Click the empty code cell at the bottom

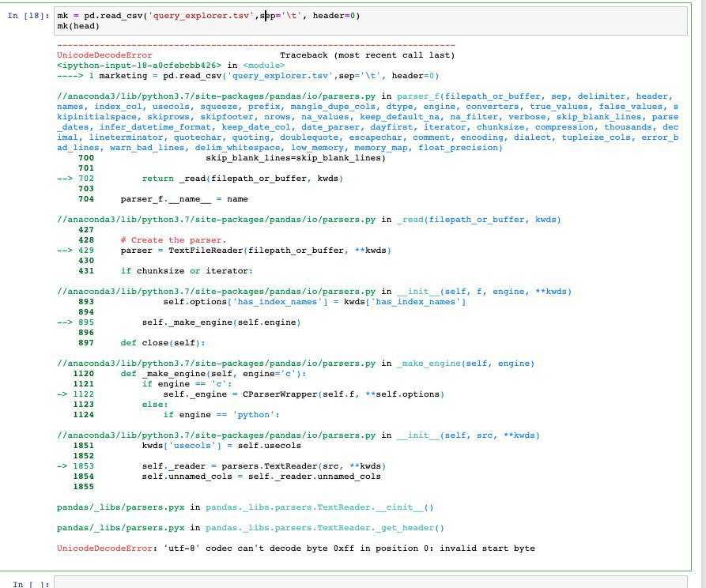pyautogui.click(x=371, y=582)
